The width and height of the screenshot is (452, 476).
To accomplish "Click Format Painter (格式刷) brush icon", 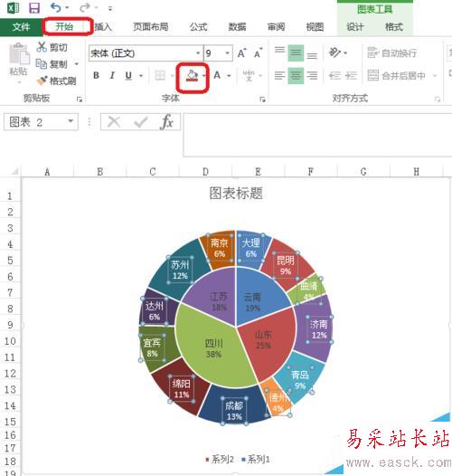I will point(42,81).
